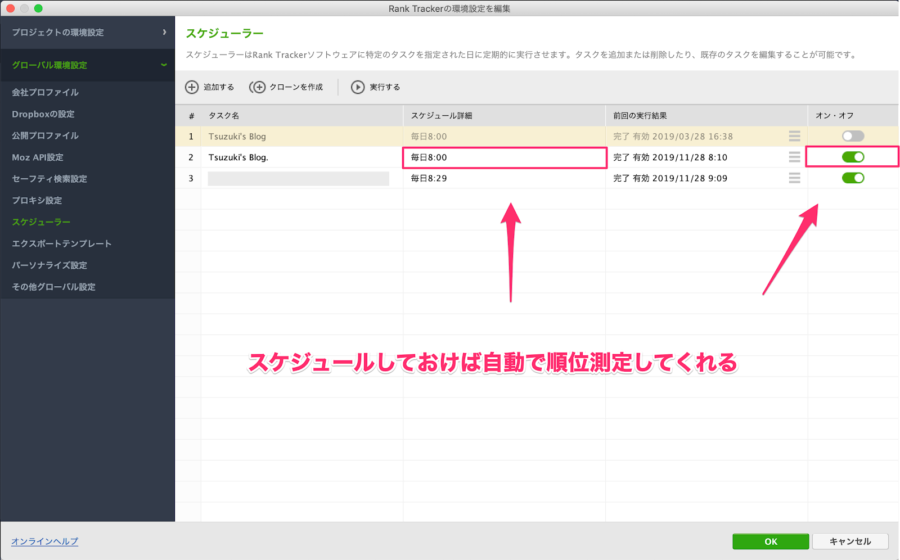Click result 完了 有効 2019/11/28 8:10
Image resolution: width=900 pixels, height=560 pixels.
click(x=670, y=157)
